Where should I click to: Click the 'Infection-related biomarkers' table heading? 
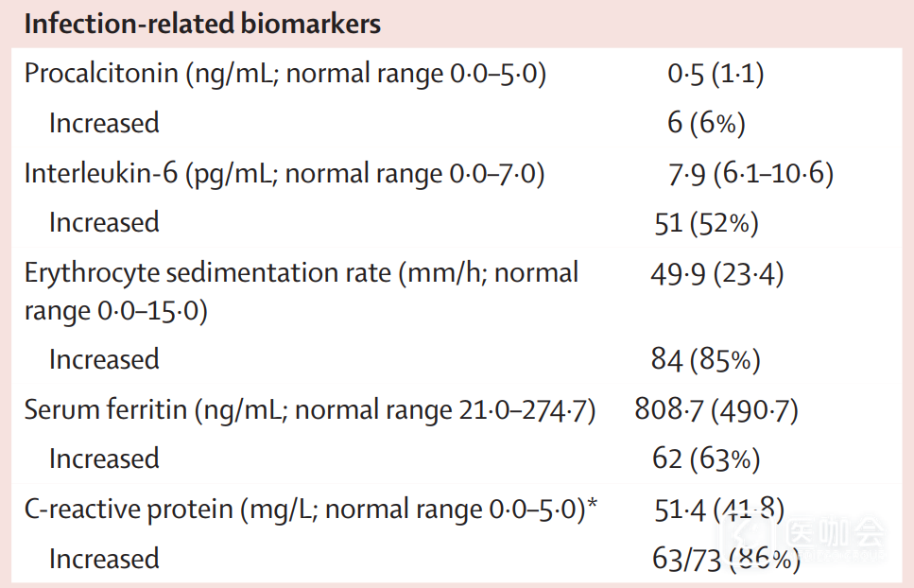[202, 25]
